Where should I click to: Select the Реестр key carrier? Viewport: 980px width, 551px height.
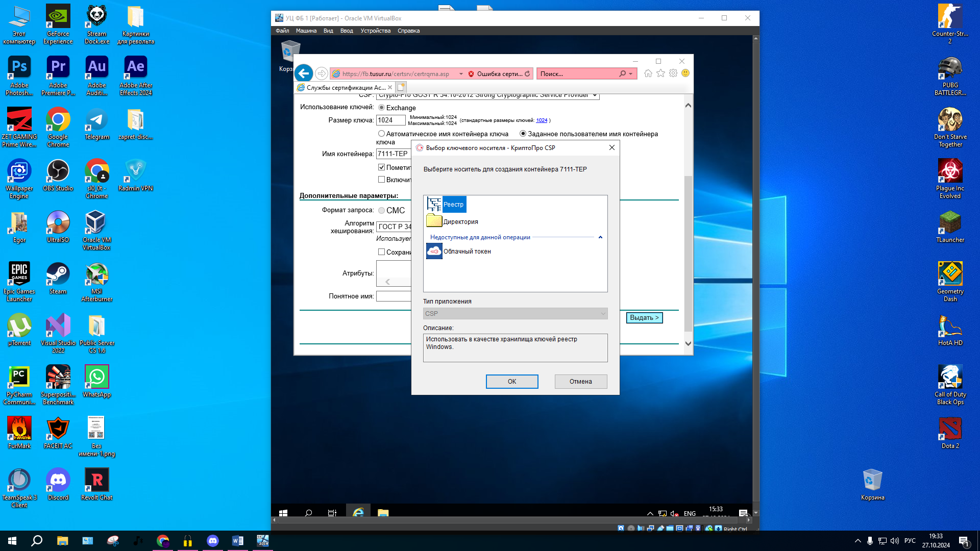point(446,205)
